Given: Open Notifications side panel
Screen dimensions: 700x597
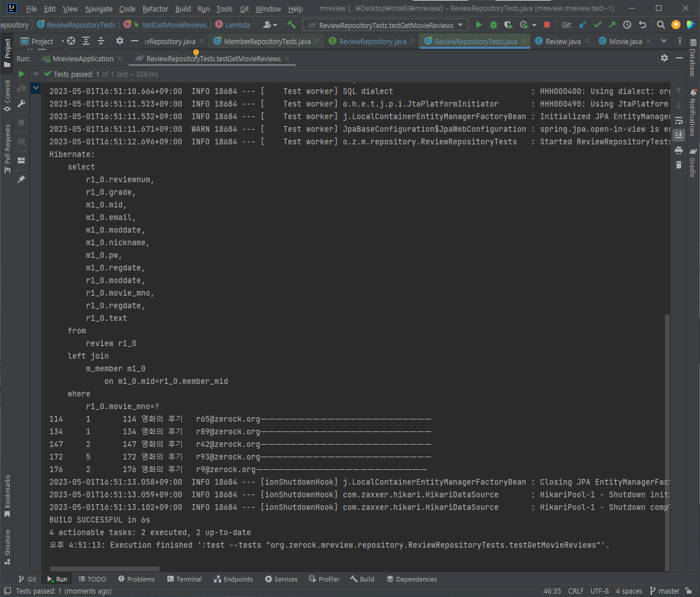Looking at the screenshot, I should coord(693,112).
